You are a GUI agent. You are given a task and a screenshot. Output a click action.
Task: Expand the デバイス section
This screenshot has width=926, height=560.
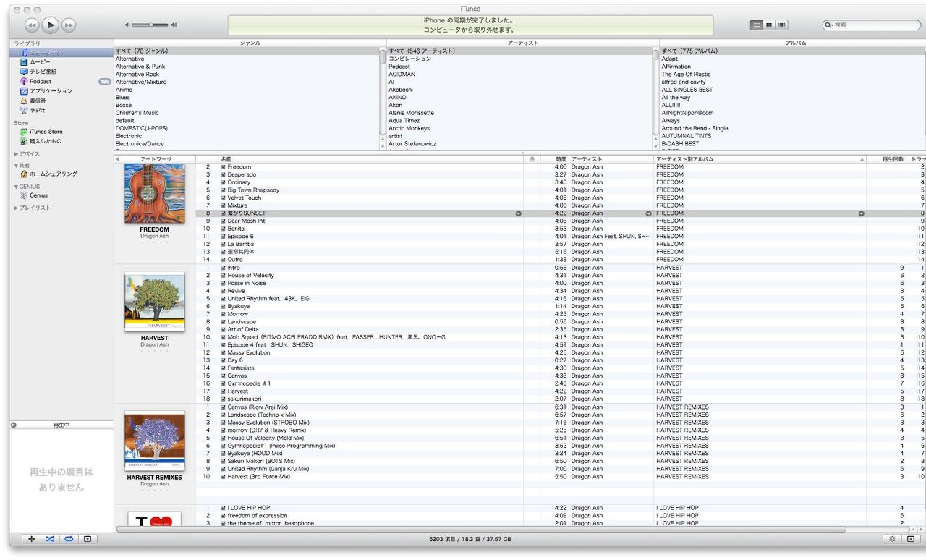click(x=16, y=154)
